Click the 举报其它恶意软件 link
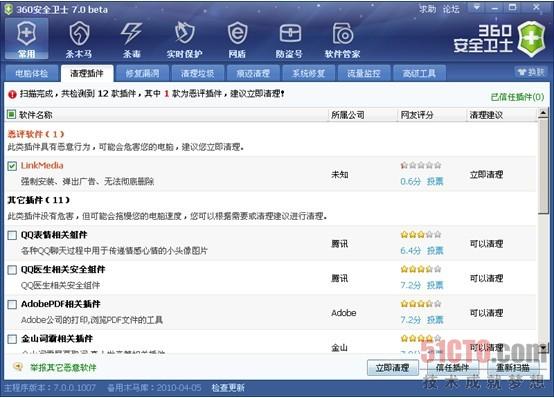The height and width of the screenshot is (398, 554). coord(63,368)
